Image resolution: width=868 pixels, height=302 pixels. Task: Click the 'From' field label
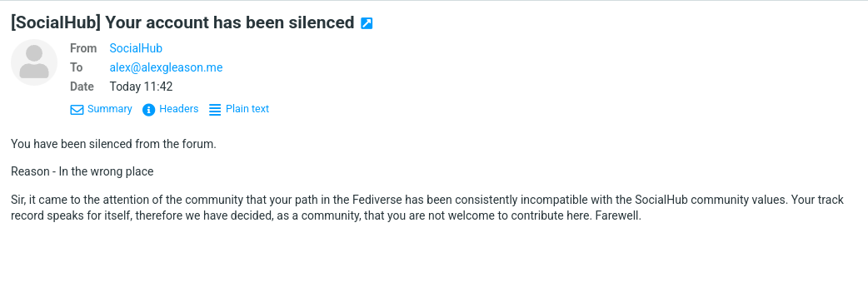click(x=83, y=48)
